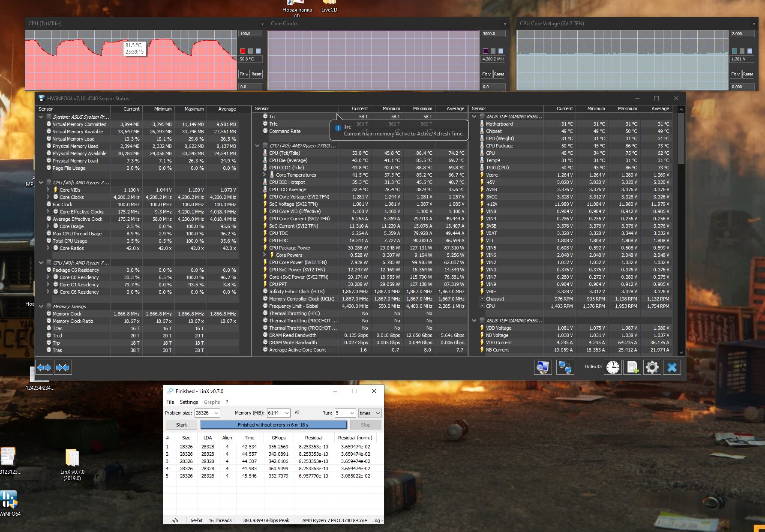
Task: Pick light blue swatch in CPU (Tctl/Tdie) graph
Action: (258, 51)
